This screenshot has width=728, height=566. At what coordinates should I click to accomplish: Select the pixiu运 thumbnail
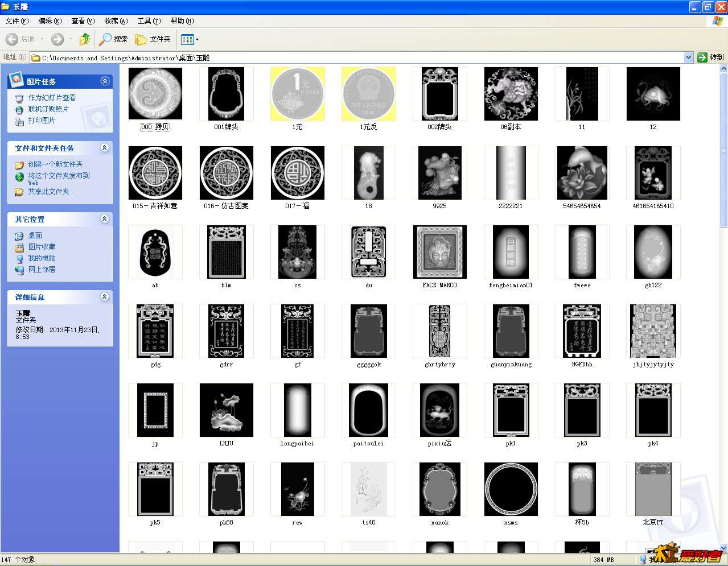440,410
